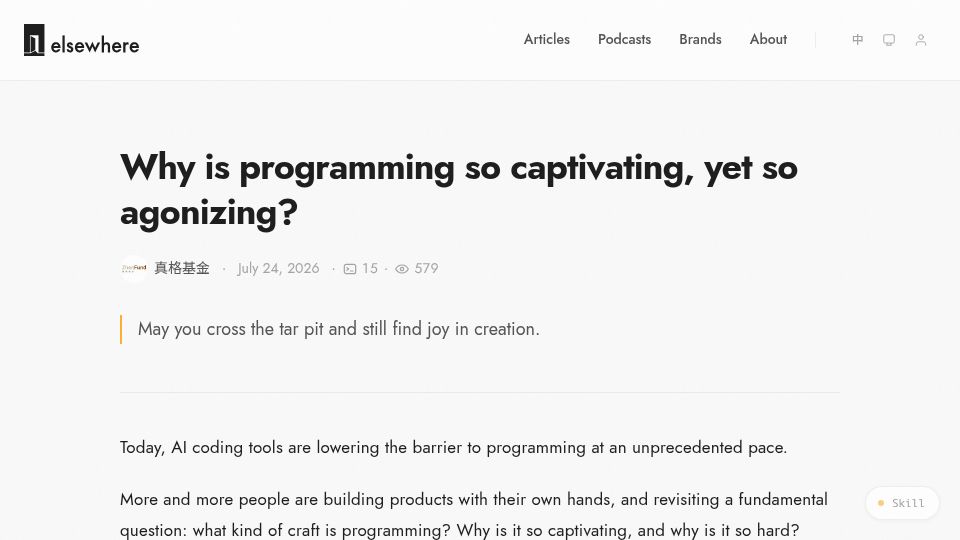Toggle display theme monitor icon
The image size is (960, 540).
point(889,40)
